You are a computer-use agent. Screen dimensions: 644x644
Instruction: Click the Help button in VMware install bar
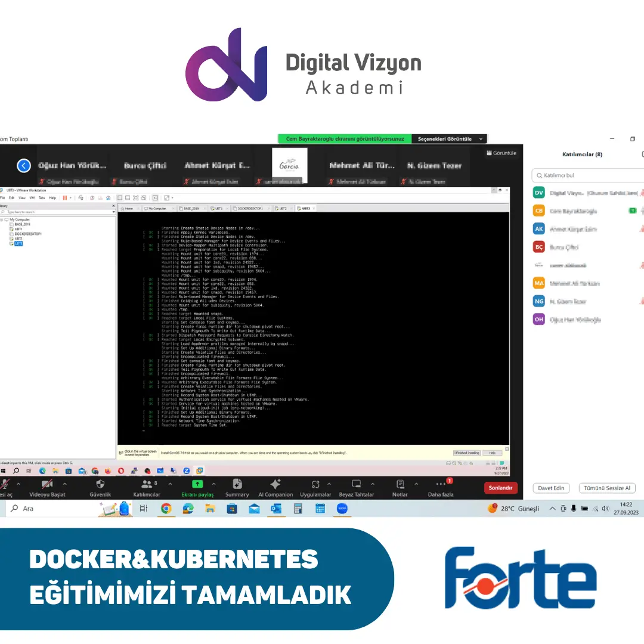(492, 453)
